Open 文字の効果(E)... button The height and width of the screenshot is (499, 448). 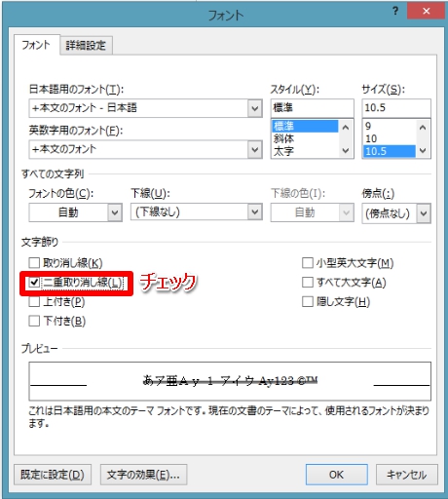(x=143, y=475)
